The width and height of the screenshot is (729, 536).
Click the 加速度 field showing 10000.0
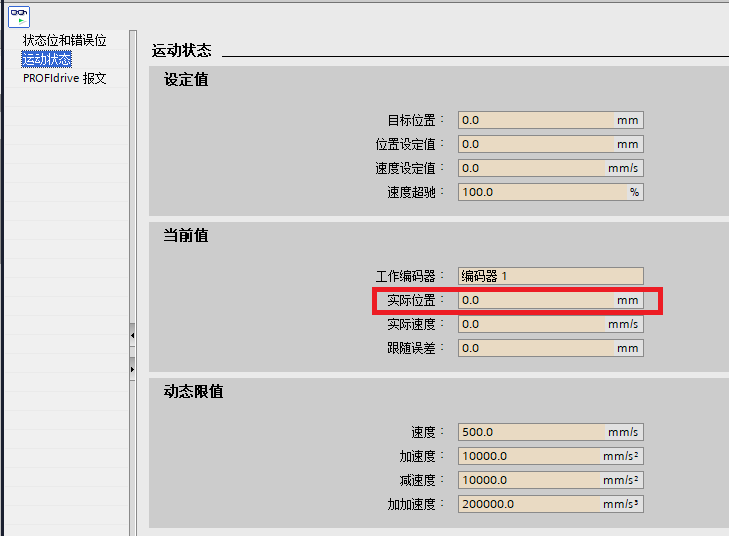[x=550, y=456]
